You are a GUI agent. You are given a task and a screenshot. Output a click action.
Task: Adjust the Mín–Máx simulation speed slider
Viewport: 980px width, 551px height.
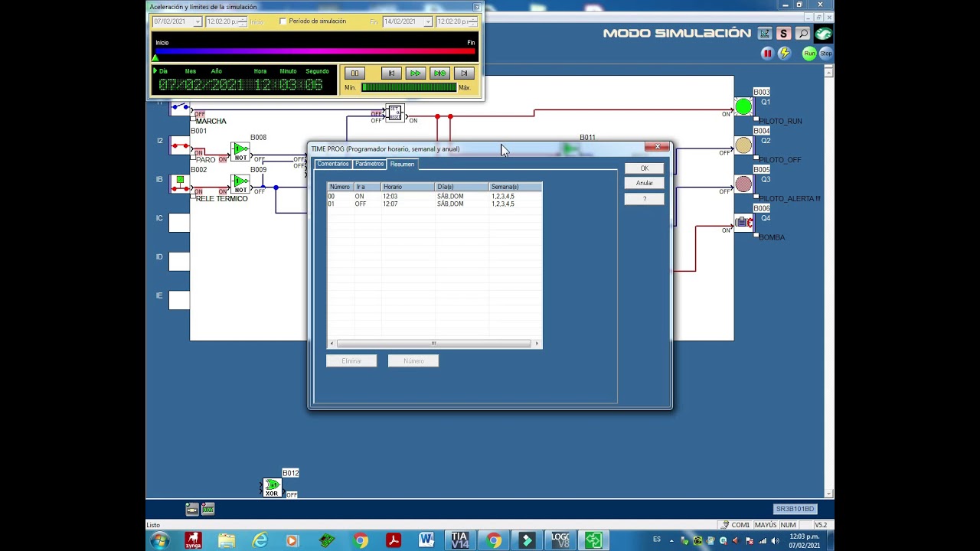pyautogui.click(x=409, y=87)
